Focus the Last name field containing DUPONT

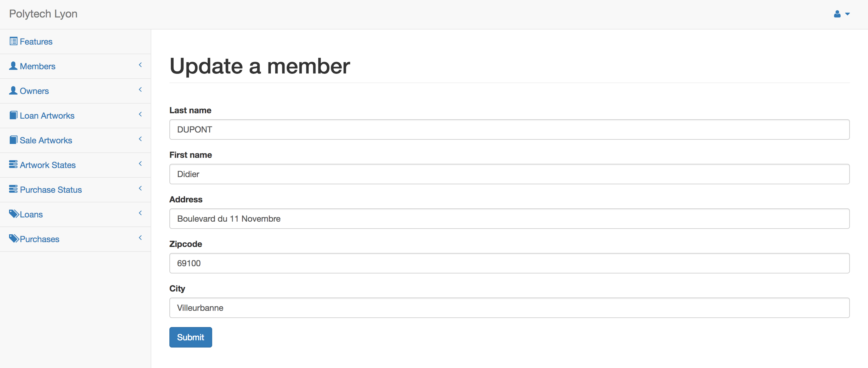pos(509,129)
